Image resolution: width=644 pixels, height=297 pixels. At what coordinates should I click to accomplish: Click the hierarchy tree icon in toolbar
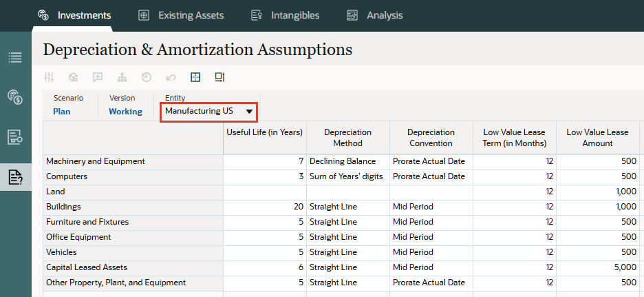(x=122, y=77)
